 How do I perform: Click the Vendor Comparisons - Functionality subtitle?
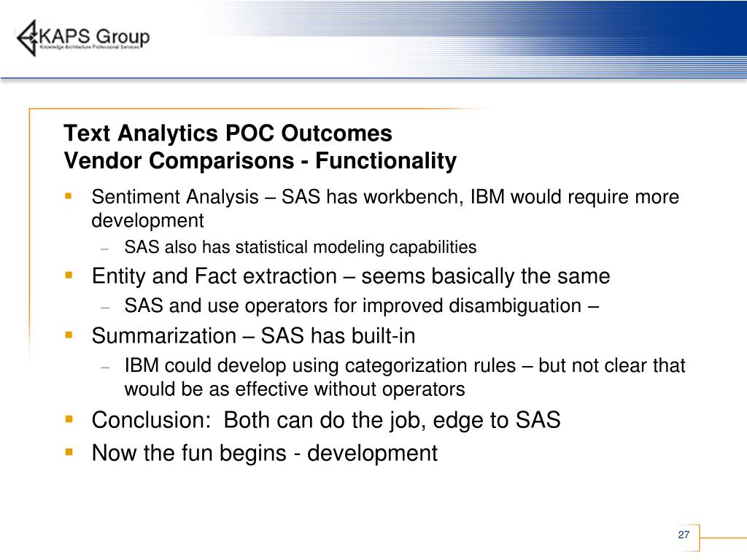point(260,160)
